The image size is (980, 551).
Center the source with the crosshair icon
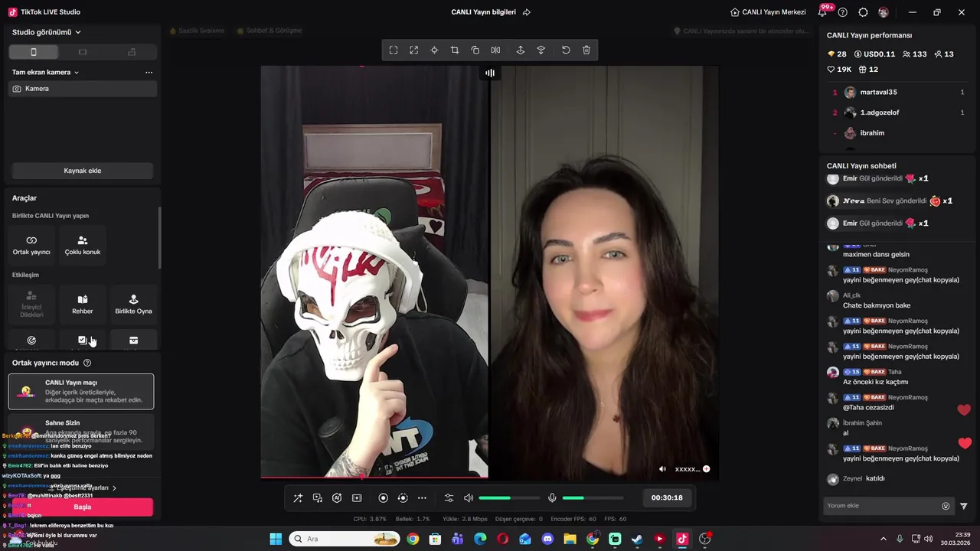pos(434,50)
